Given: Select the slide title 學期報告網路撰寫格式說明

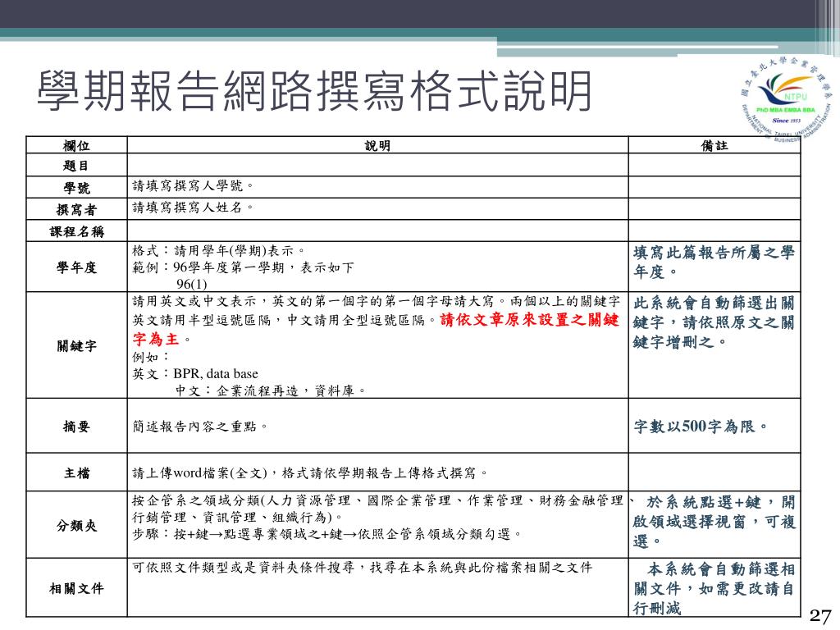Looking at the screenshot, I should tap(314, 91).
